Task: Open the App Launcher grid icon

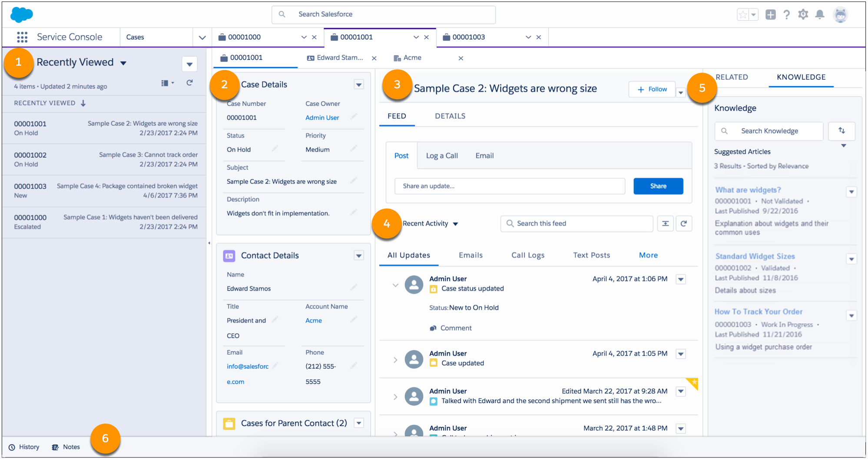Action: point(22,37)
